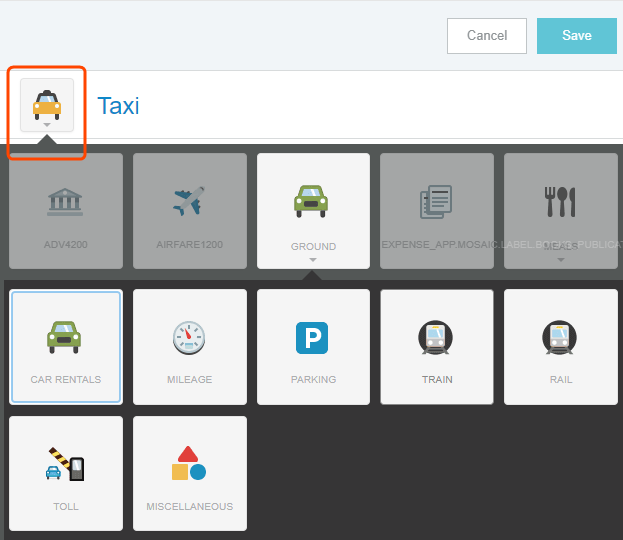Pick the Parking icon tile

point(313,346)
